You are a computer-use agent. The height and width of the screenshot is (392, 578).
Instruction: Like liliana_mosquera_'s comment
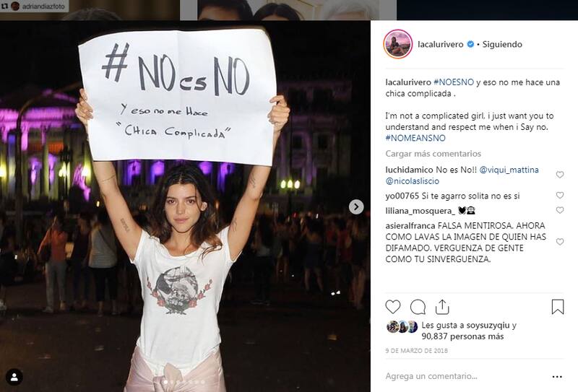coord(560,210)
